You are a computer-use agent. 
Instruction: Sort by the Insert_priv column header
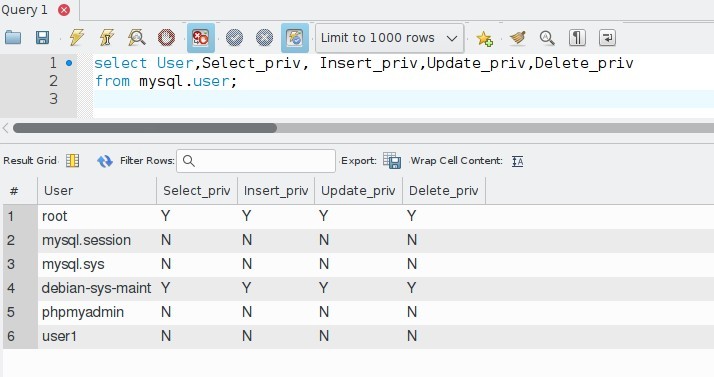[x=276, y=190]
